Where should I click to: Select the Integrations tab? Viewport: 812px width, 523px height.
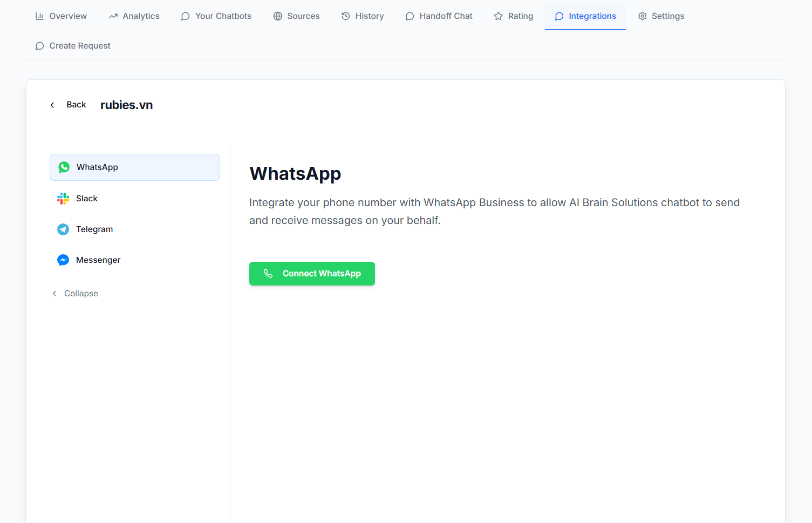click(585, 16)
